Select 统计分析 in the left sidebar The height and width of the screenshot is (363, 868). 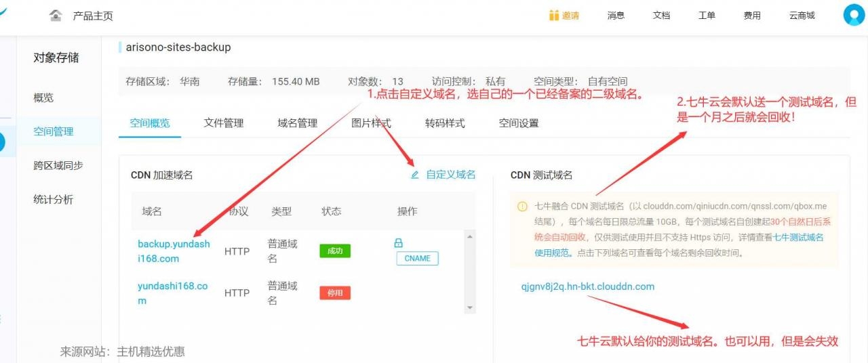(x=54, y=199)
